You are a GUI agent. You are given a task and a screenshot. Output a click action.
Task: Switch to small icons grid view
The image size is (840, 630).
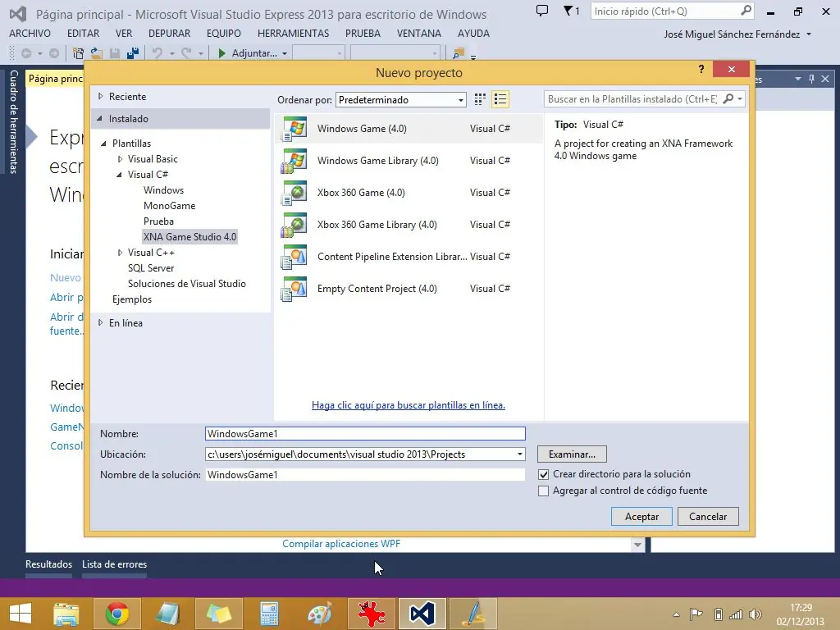pyautogui.click(x=480, y=99)
